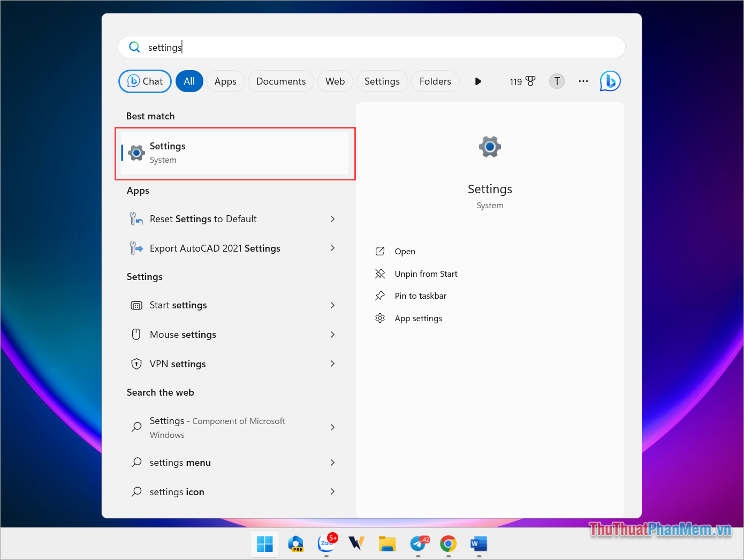Viewport: 744px width, 560px height.
Task: Select Pin to taskbar option
Action: tap(421, 296)
